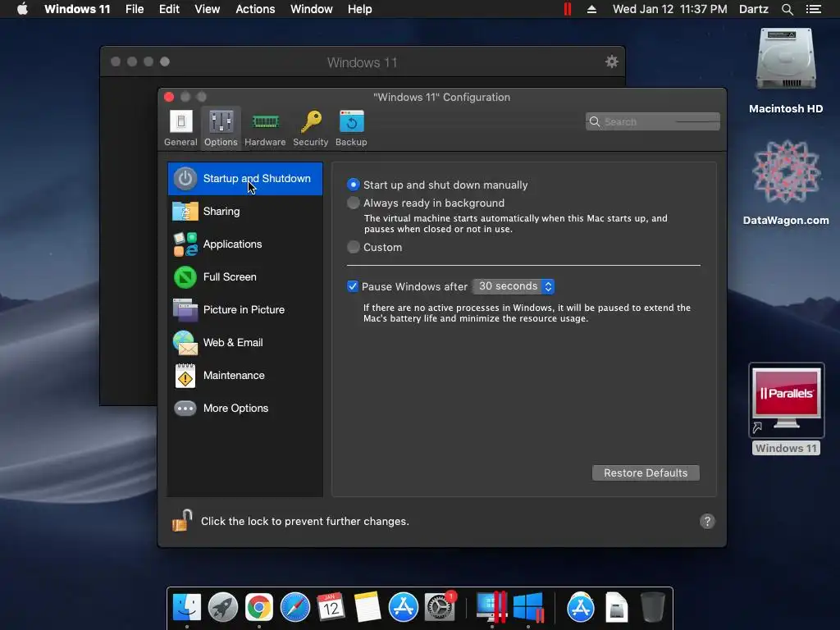Uncheck Pause Windows after checkbox
This screenshot has width=840, height=630.
[x=353, y=286]
